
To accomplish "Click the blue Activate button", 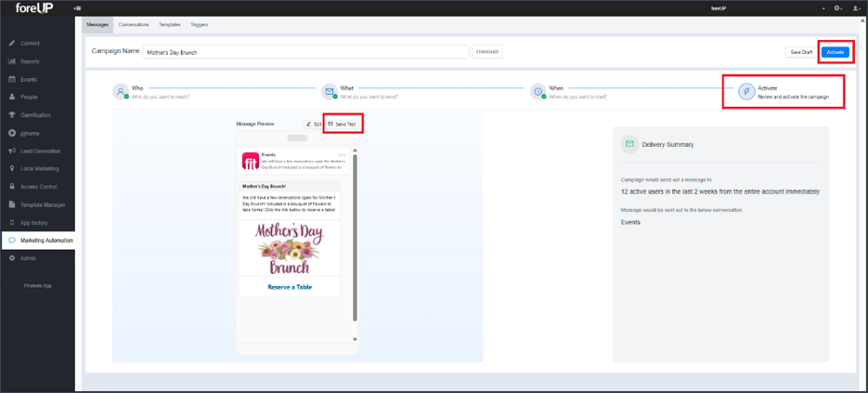I will (835, 52).
